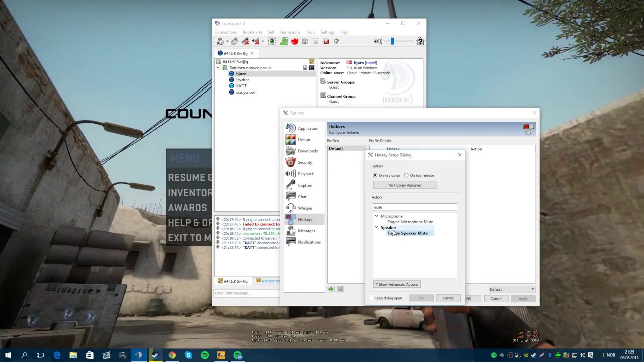Click the No Hotkey Assigned button
The image size is (644, 362).
[405, 185]
